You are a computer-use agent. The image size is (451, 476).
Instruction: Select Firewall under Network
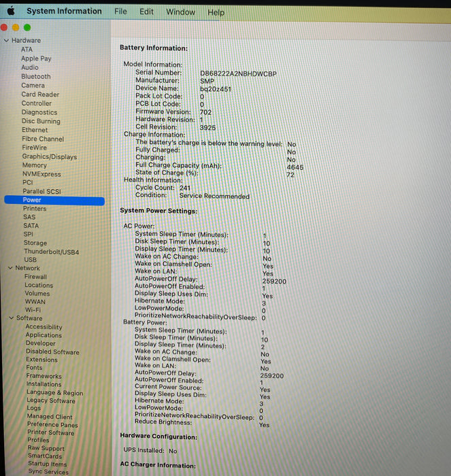(35, 277)
